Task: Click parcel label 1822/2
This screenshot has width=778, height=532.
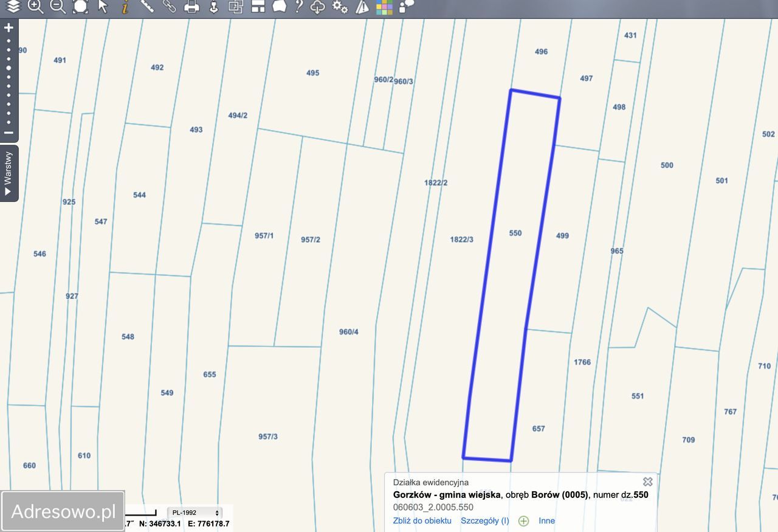Action: (436, 182)
